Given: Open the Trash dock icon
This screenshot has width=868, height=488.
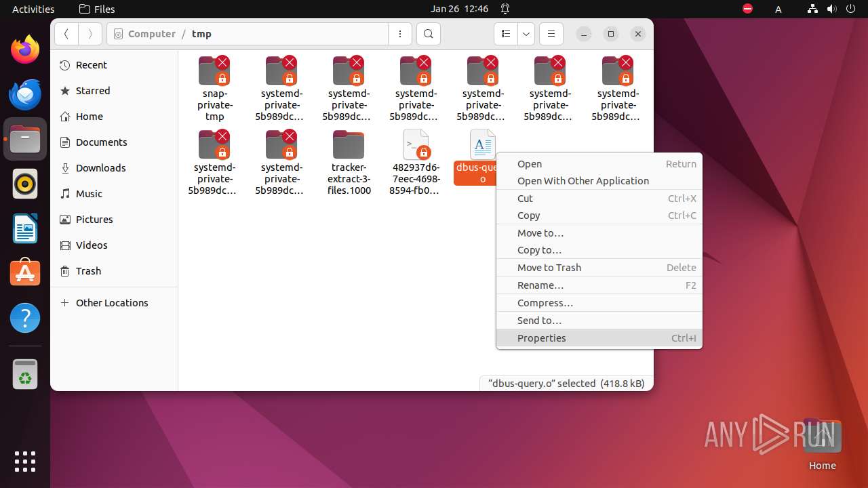Looking at the screenshot, I should point(25,374).
